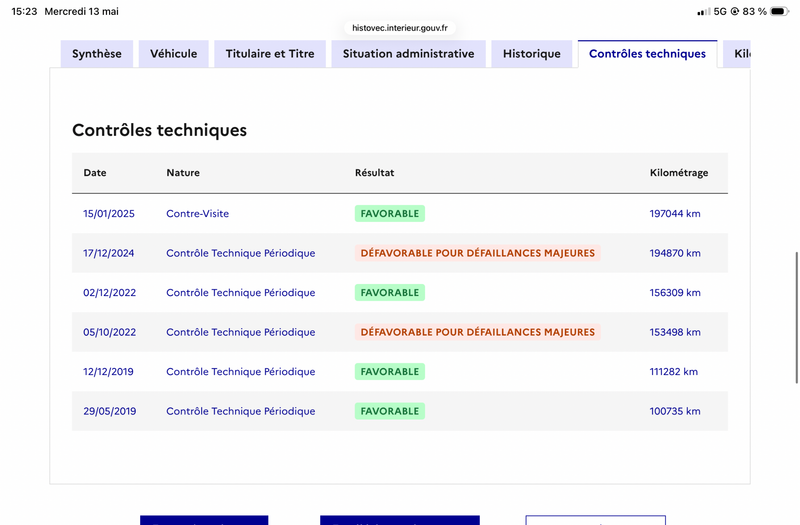Open the partially visible Kilométrage tab
Viewport: 800px width, 525px height.
(x=737, y=54)
